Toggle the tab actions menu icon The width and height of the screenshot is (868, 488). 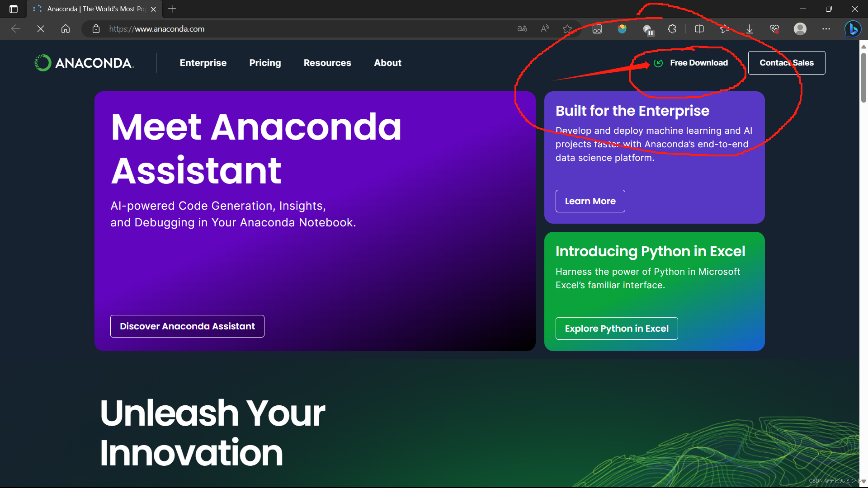pyautogui.click(x=14, y=9)
